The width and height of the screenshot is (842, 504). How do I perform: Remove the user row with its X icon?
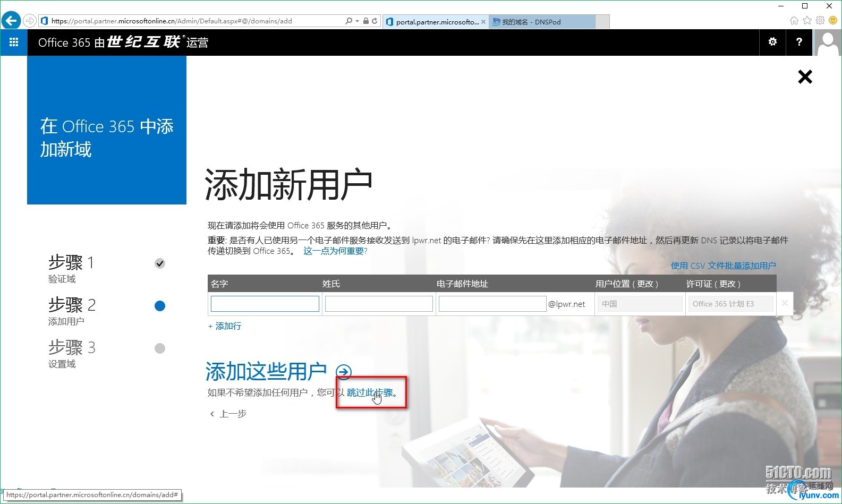pyautogui.click(x=785, y=303)
